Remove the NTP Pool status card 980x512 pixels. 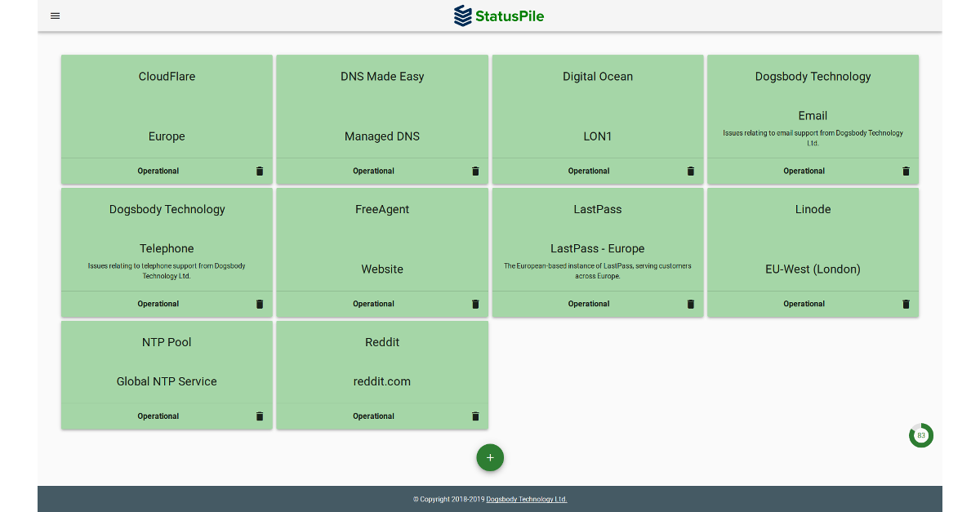pyautogui.click(x=259, y=416)
